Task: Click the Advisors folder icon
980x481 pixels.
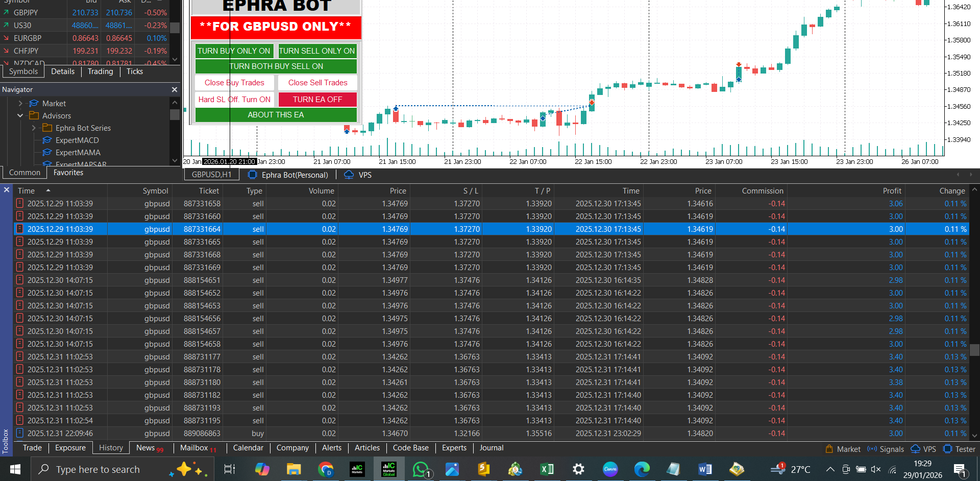Action: [x=34, y=115]
